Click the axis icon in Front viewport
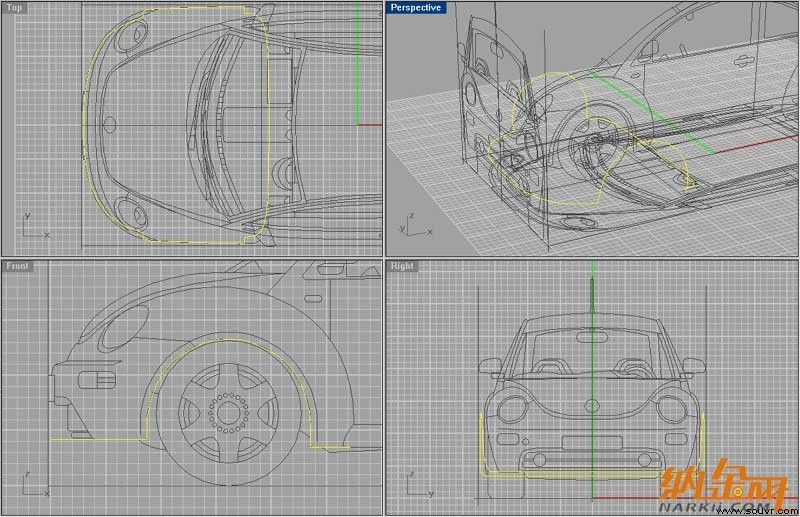Image resolution: width=800 pixels, height=517 pixels. [x=35, y=484]
